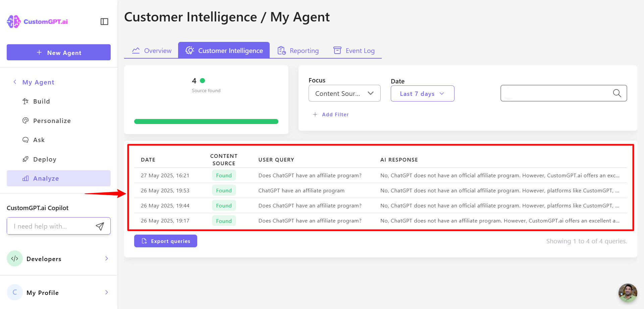Click the CONTENT SOURCE column header
644x309 pixels.
tap(224, 160)
